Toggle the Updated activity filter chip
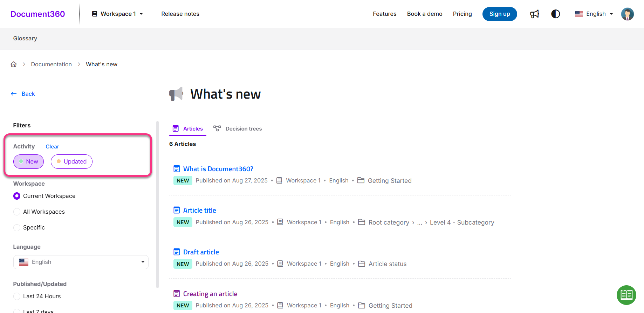Viewport: 644px width, 313px height. 71,161
